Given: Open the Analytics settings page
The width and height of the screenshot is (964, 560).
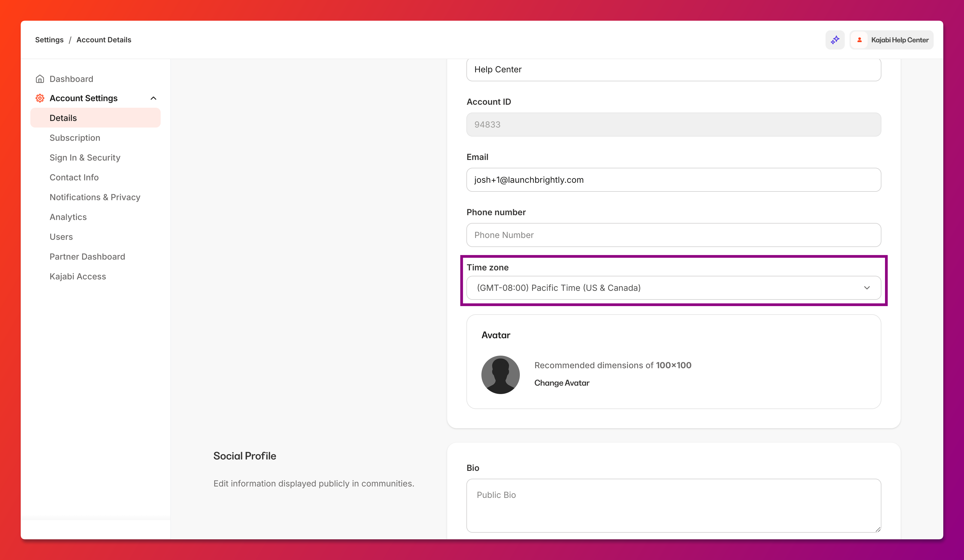Looking at the screenshot, I should [68, 217].
